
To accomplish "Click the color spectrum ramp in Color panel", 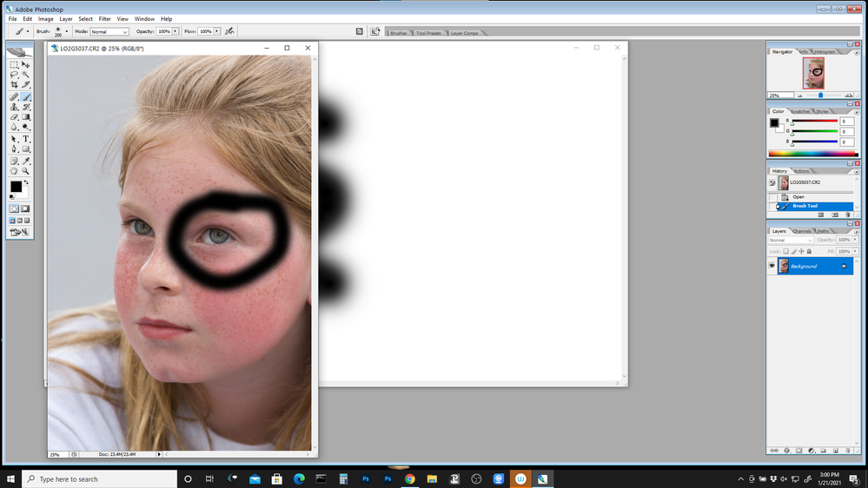I will (812, 154).
